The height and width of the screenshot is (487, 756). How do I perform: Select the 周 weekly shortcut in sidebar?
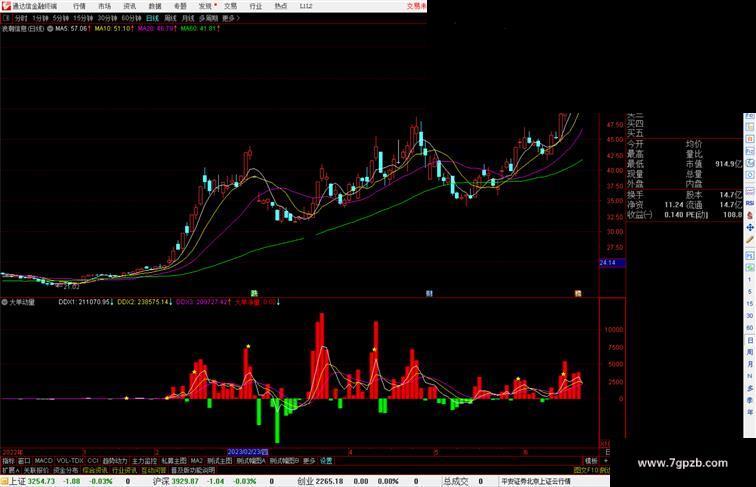point(750,352)
